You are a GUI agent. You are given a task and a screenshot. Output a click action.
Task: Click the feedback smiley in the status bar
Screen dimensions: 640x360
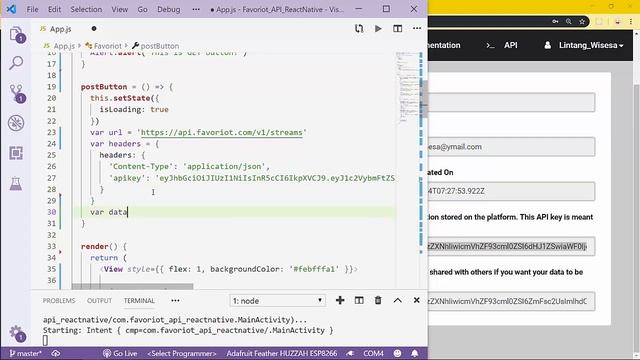[x=397, y=353]
